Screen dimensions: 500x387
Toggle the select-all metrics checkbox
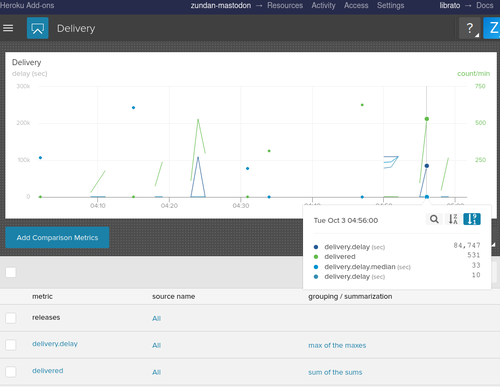click(11, 272)
